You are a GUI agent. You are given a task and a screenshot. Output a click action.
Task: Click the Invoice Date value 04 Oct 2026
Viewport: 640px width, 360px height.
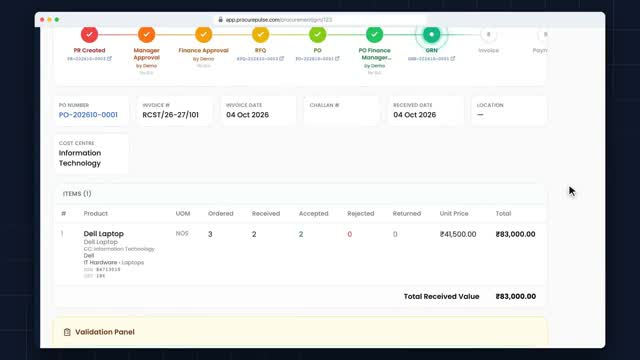tap(247, 115)
